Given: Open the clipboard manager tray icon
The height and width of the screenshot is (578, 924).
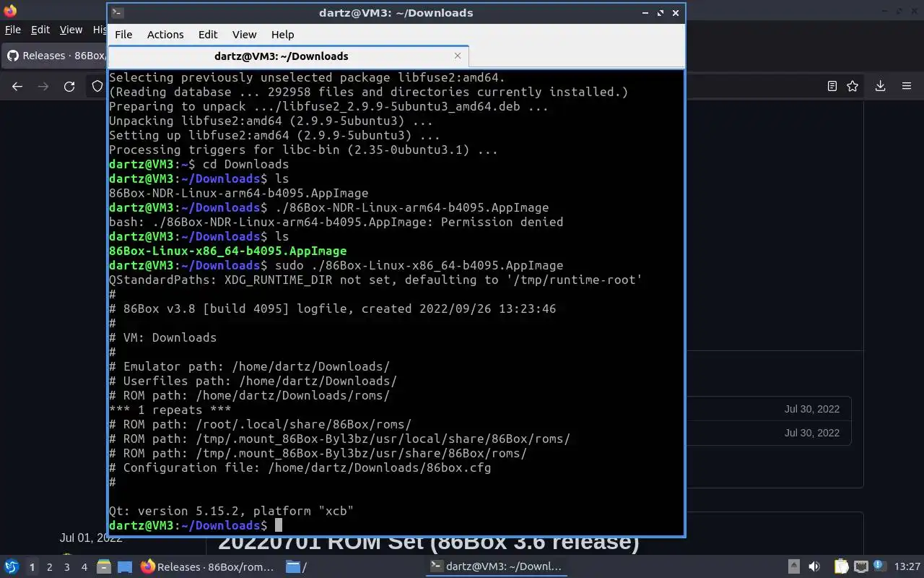Looking at the screenshot, I should click(842, 567).
